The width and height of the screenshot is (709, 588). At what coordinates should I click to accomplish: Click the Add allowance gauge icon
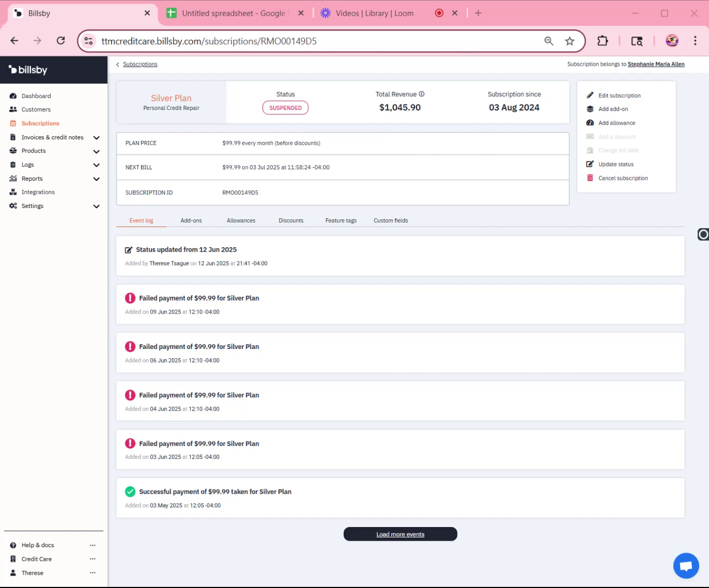(x=590, y=123)
